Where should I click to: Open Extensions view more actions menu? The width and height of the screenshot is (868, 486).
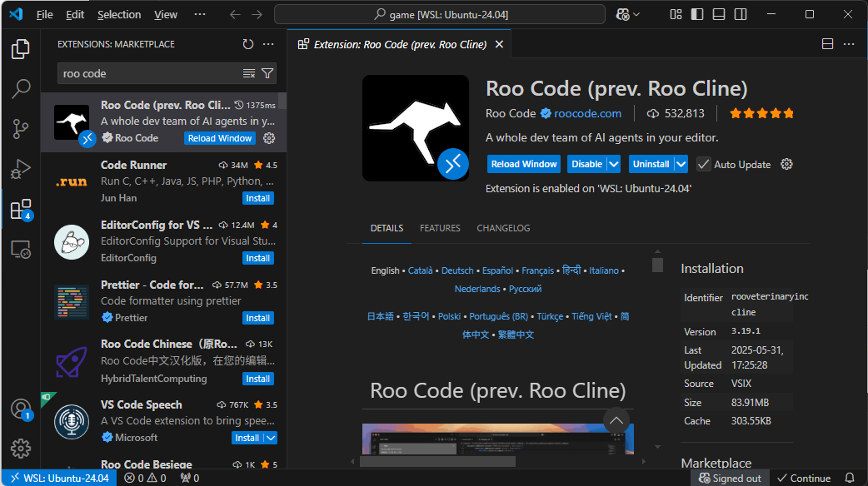point(268,44)
